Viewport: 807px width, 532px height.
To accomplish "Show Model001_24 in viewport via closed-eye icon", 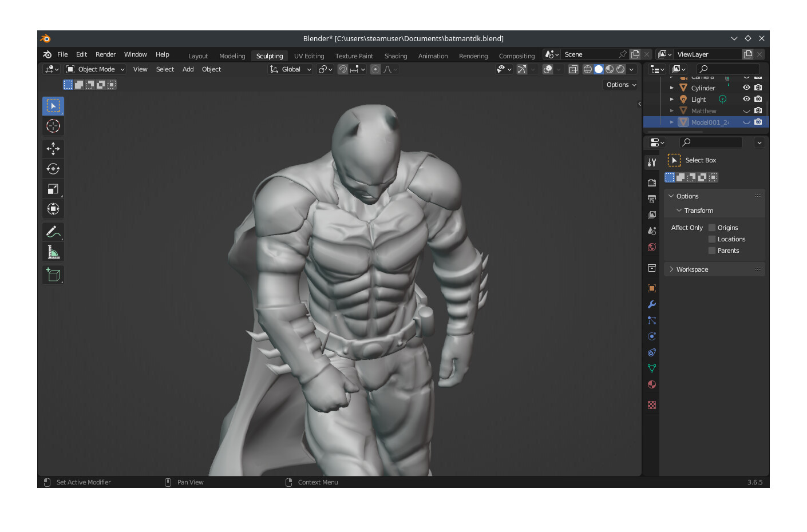I will pyautogui.click(x=746, y=122).
